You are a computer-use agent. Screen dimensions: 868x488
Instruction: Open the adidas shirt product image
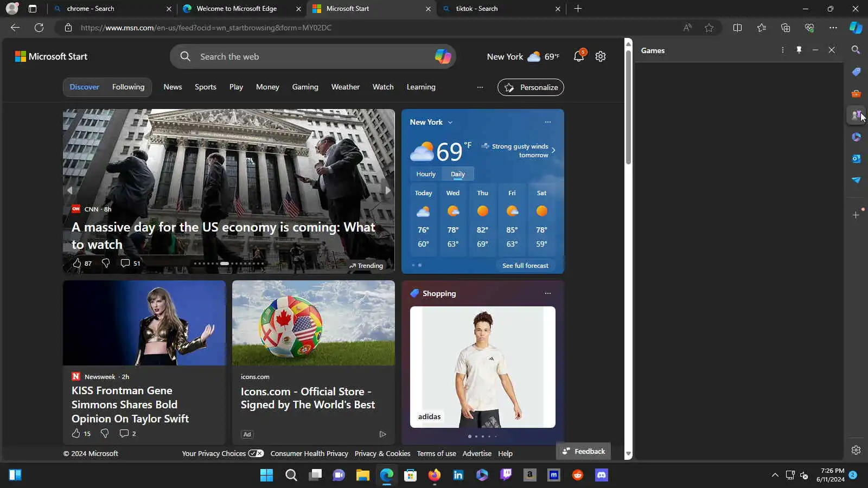[483, 367]
